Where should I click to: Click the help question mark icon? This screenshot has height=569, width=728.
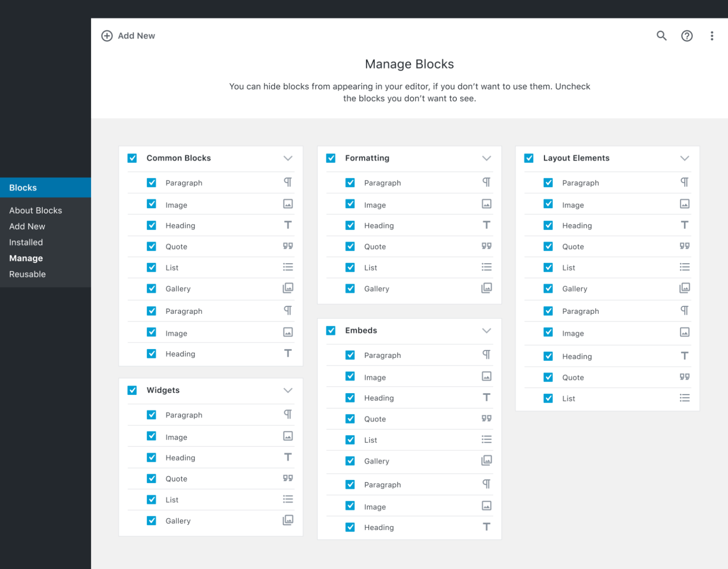(x=687, y=36)
